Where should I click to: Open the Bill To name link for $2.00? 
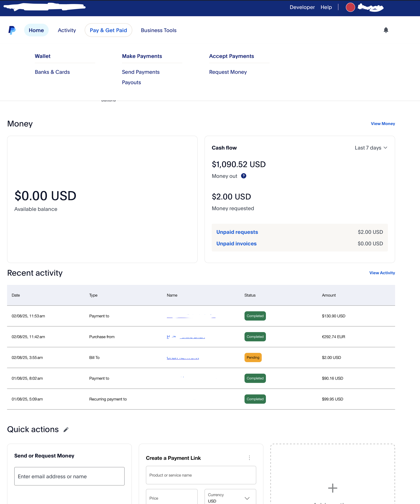pyautogui.click(x=183, y=358)
